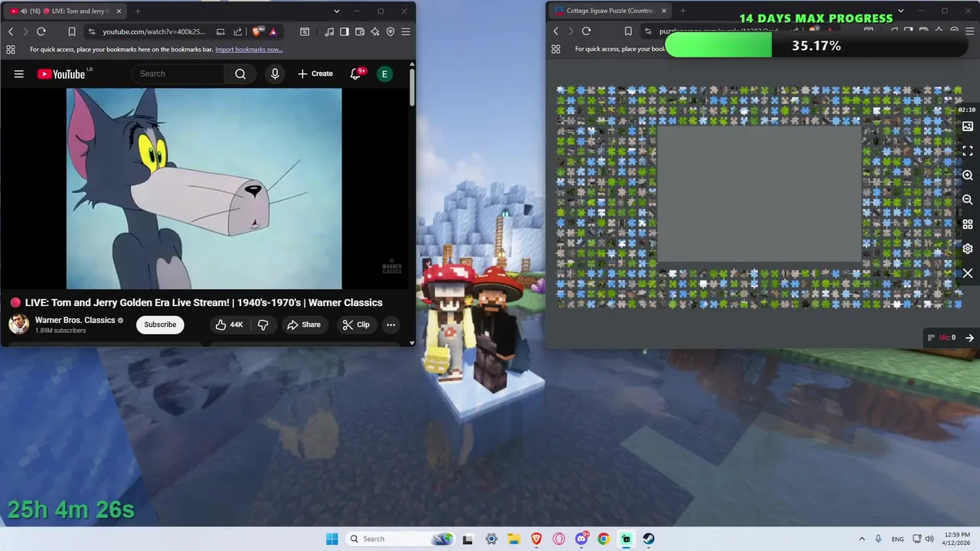Viewport: 980px width, 551px height.
Task: Open a new tab in YouTube window
Action: tap(138, 11)
